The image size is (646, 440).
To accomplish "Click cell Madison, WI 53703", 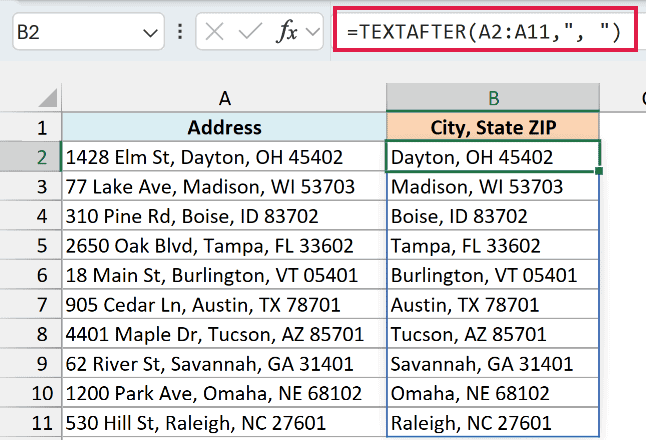I will click(493, 186).
